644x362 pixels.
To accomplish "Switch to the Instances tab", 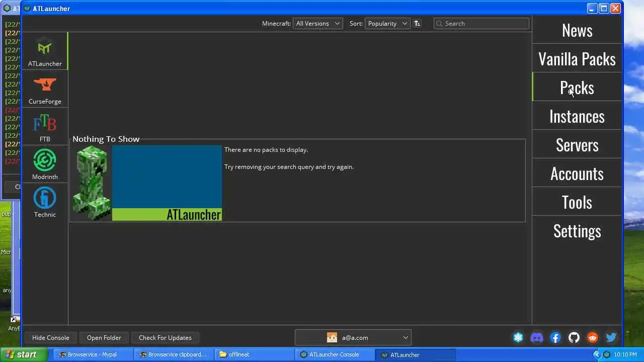I will click(x=577, y=116).
